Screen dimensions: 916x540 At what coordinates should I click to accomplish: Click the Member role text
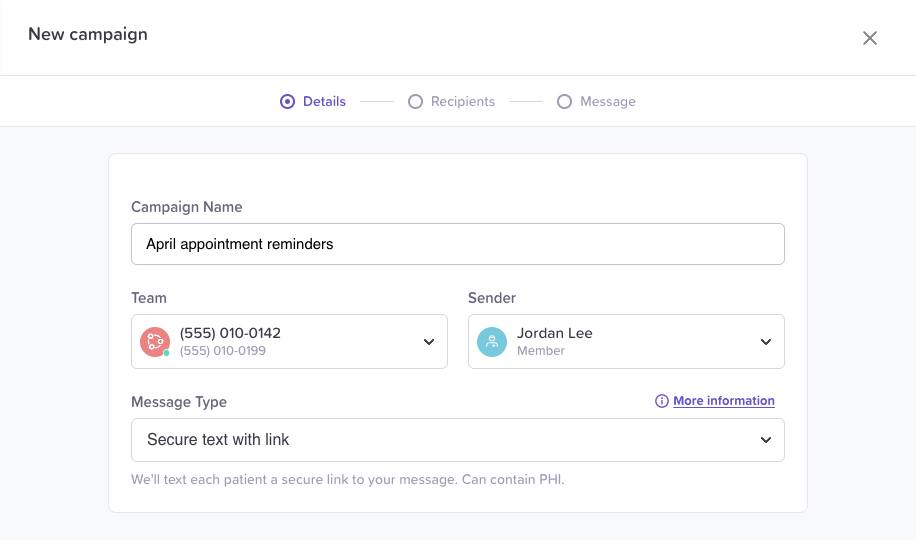pos(541,351)
